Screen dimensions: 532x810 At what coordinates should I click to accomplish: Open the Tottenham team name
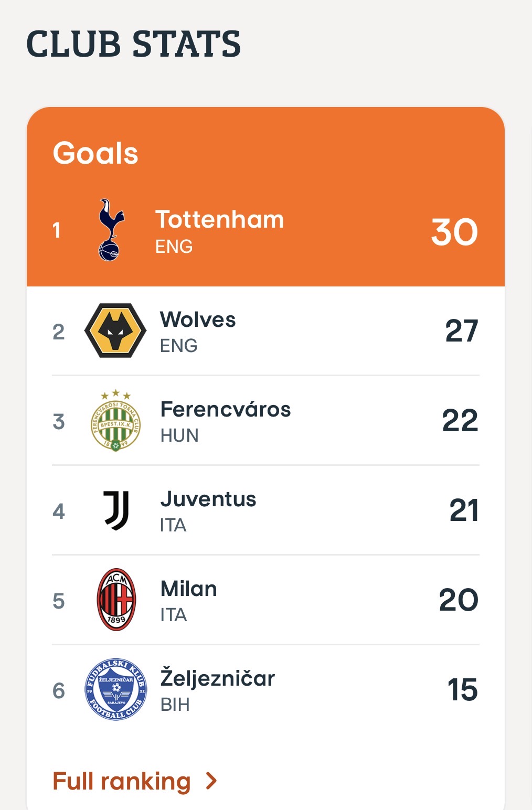click(219, 219)
